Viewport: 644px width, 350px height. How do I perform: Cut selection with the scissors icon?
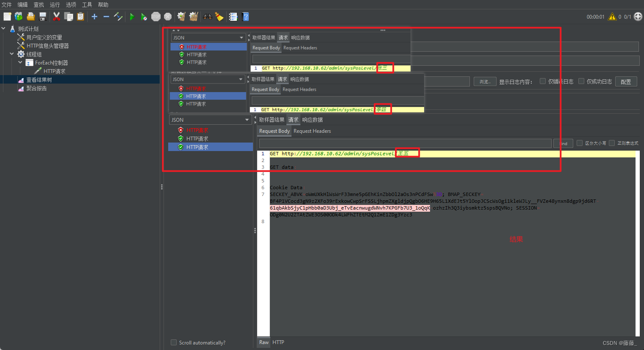click(x=56, y=17)
